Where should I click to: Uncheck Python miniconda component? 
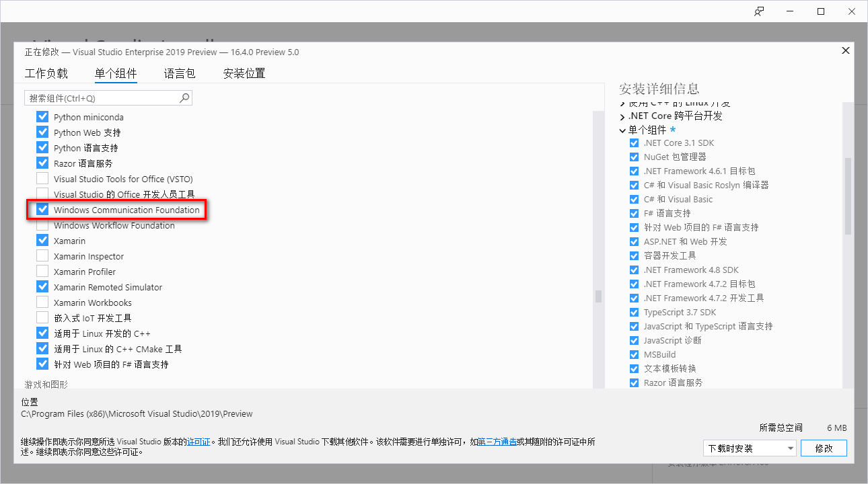click(42, 117)
